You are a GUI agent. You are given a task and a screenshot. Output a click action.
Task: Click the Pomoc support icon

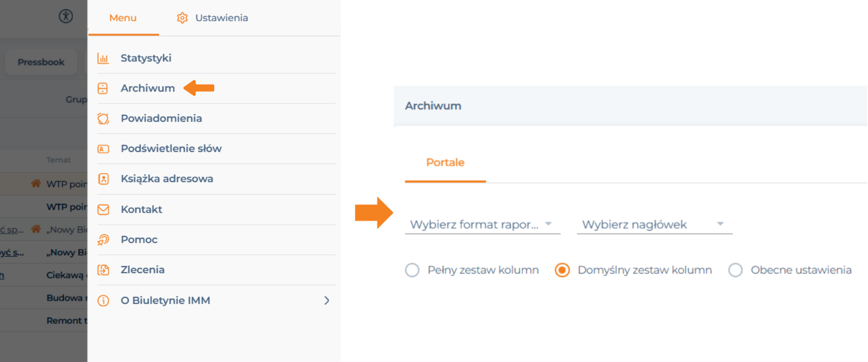tap(103, 240)
